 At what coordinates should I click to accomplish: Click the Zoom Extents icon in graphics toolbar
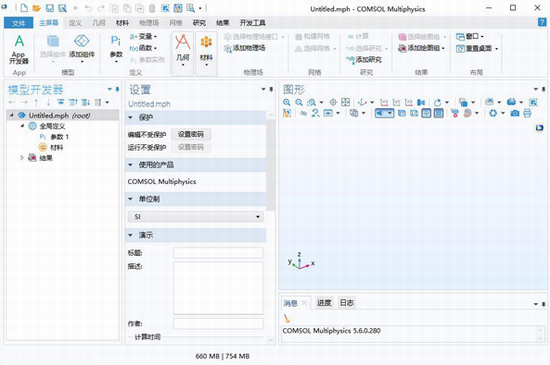click(x=346, y=102)
